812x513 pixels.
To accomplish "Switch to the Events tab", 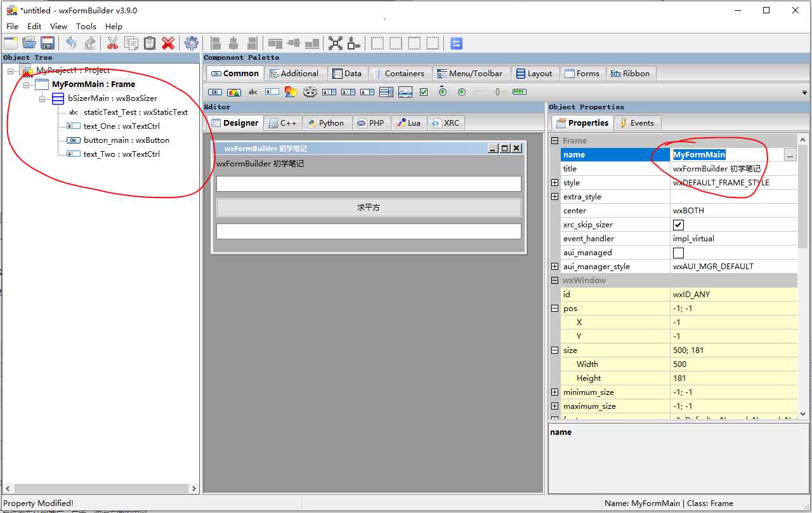I will coord(637,123).
